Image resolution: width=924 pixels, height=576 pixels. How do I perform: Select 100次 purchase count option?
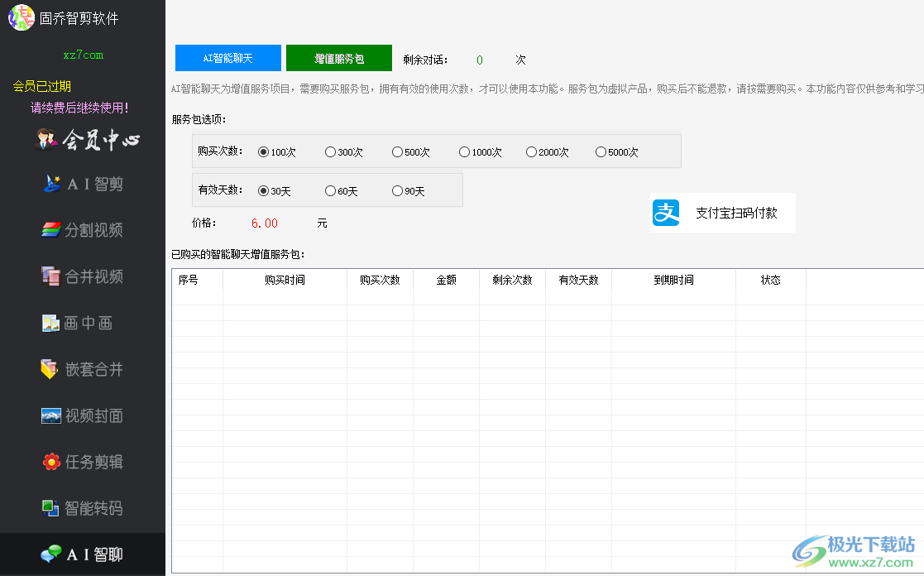click(277, 152)
